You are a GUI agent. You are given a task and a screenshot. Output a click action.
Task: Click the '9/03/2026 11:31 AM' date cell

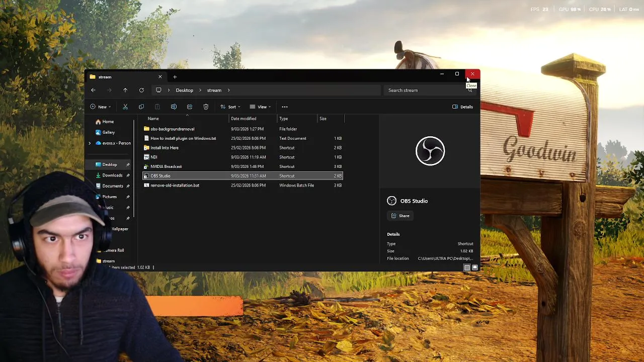[x=249, y=176]
